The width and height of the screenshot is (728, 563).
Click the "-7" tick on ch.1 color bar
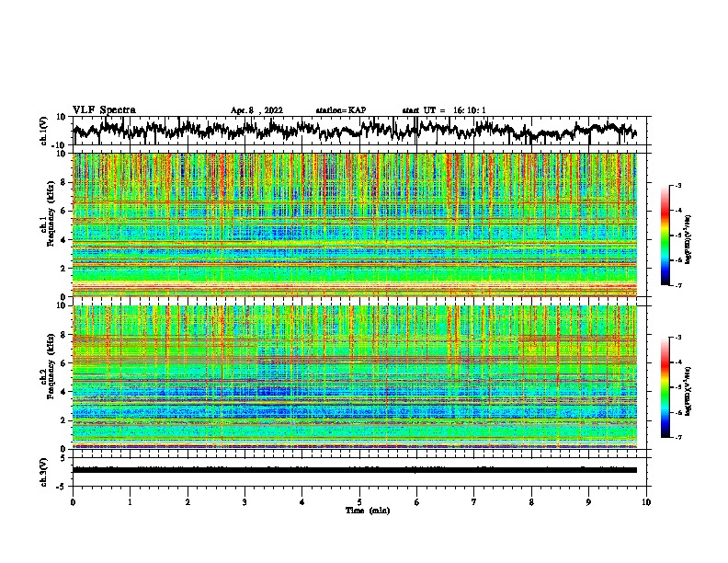click(x=677, y=285)
